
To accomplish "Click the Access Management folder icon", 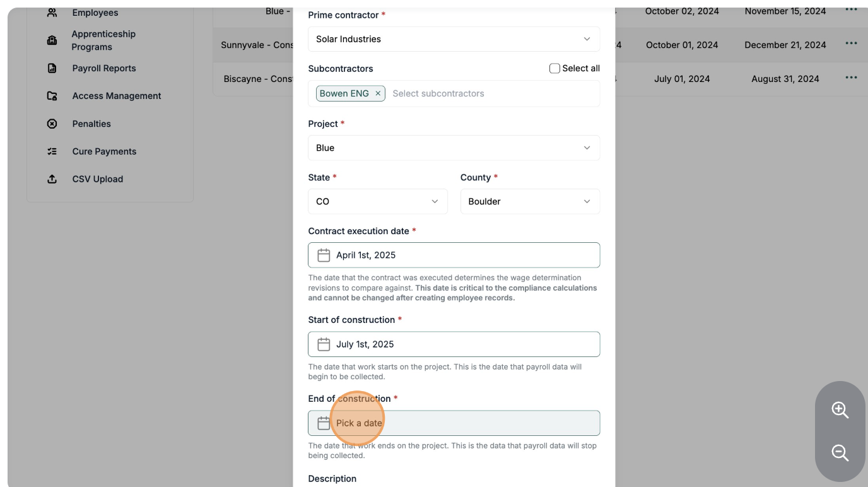I will pyautogui.click(x=52, y=96).
